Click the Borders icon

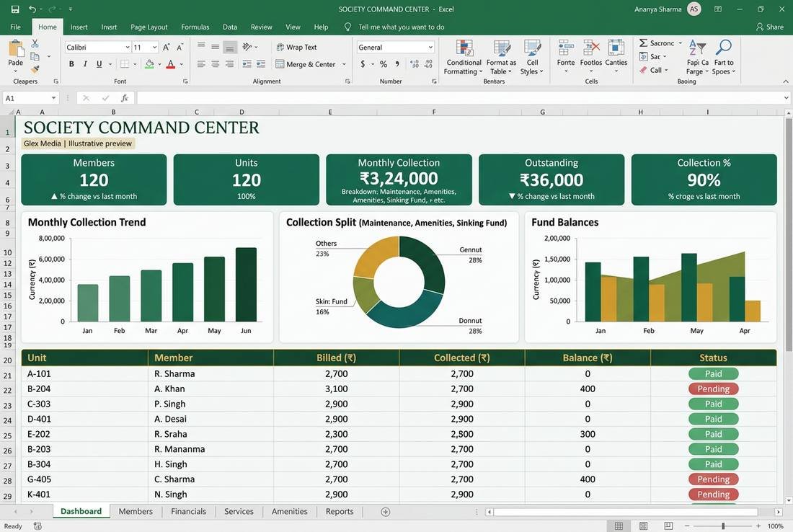click(x=125, y=63)
